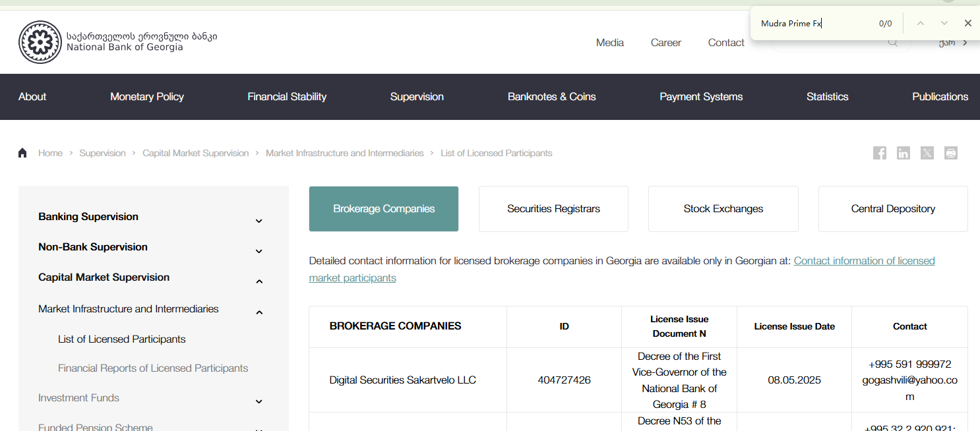Viewport: 980px width, 431px height.
Task: Share page on Facebook
Action: pyautogui.click(x=880, y=153)
